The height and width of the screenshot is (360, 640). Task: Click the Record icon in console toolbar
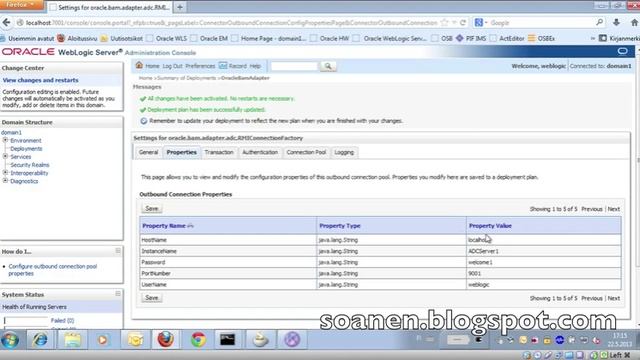click(x=223, y=65)
